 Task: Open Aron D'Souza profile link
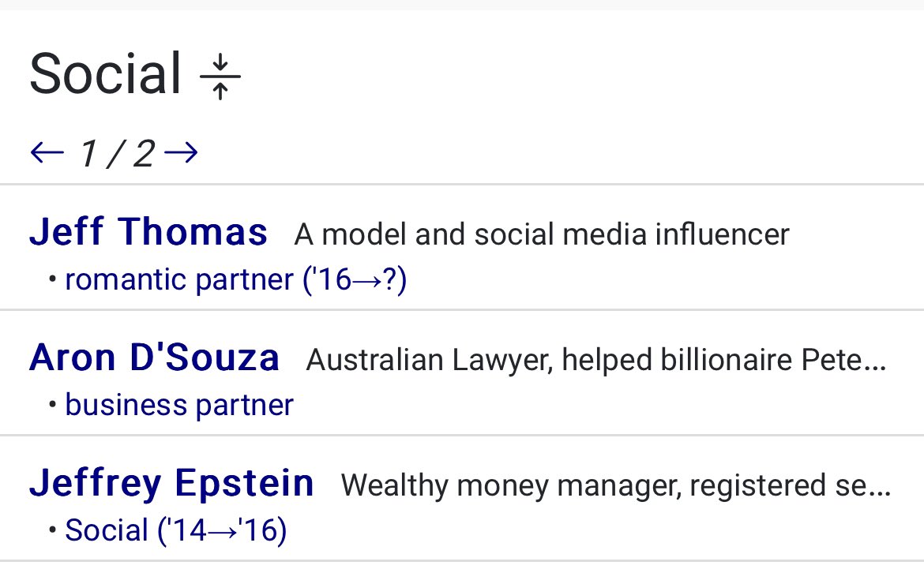(x=155, y=358)
